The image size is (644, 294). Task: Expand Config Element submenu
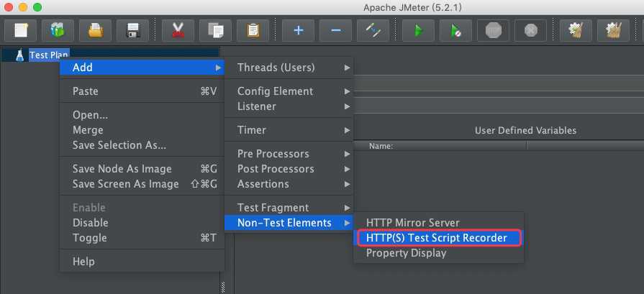point(289,91)
